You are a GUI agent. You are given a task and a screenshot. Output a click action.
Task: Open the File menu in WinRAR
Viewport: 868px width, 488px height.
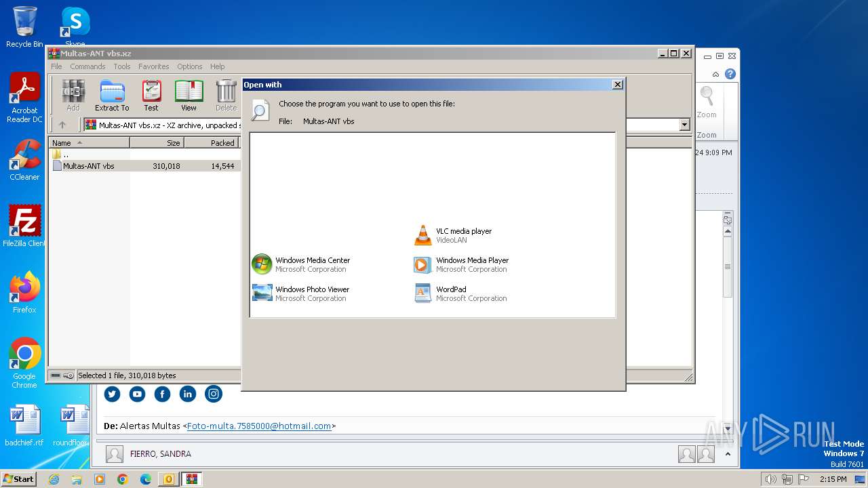tap(56, 66)
